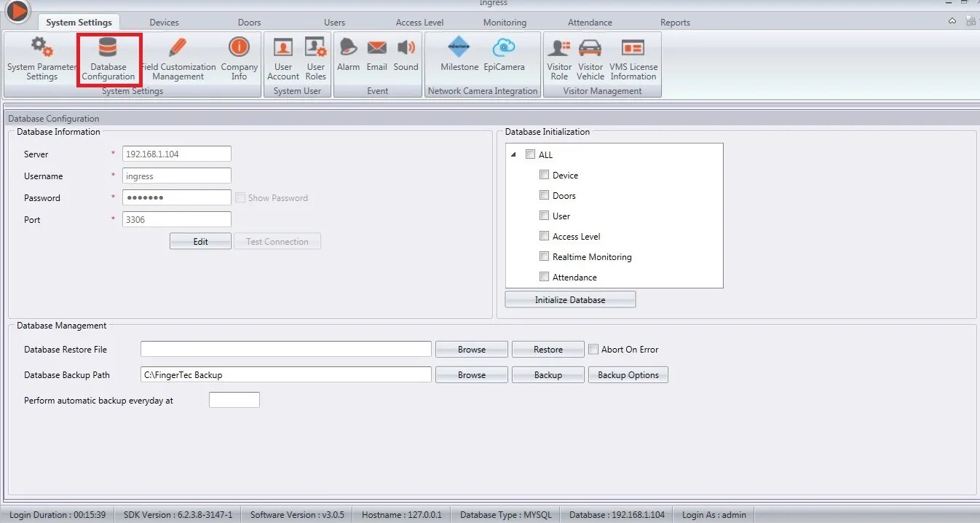Check the User checkbox
Viewport: 980px width, 523px height.
(x=544, y=216)
